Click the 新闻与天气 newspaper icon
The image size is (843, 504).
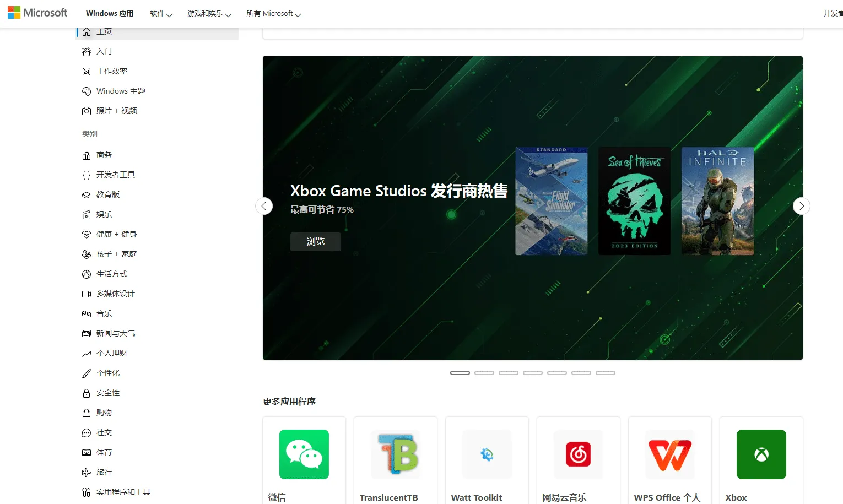[87, 334]
